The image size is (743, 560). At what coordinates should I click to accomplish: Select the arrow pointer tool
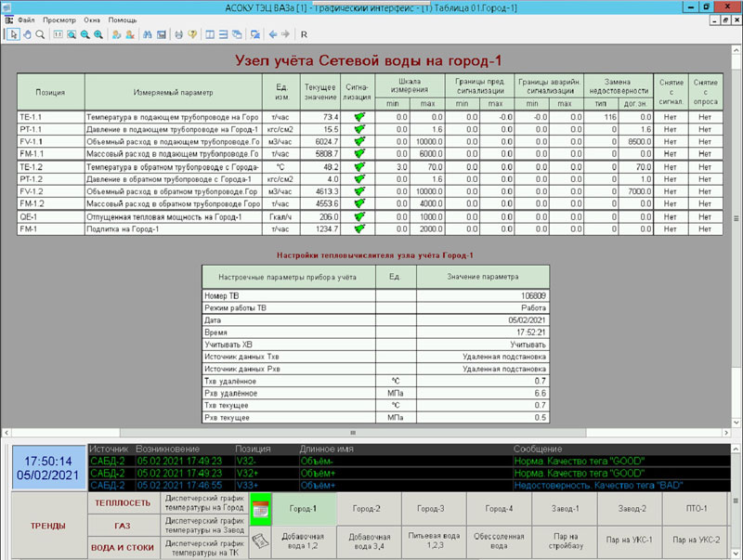(13, 34)
